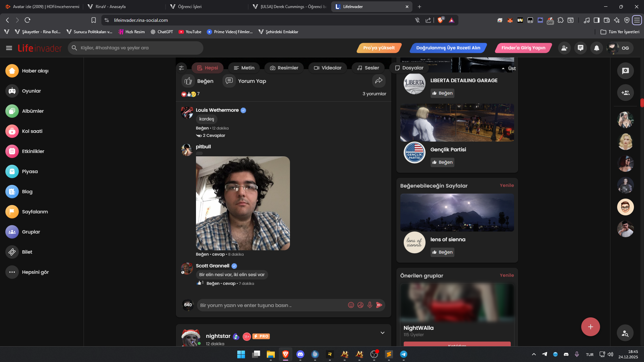The height and width of the screenshot is (362, 644).
Task: View the 3 yorumlar comments count
Action: click(374, 94)
